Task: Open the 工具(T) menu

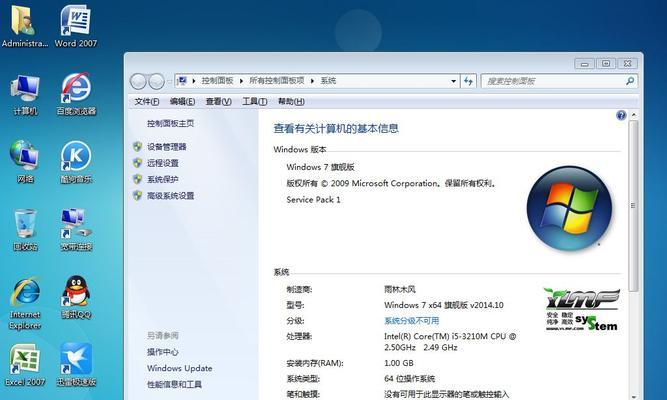Action: 255,101
